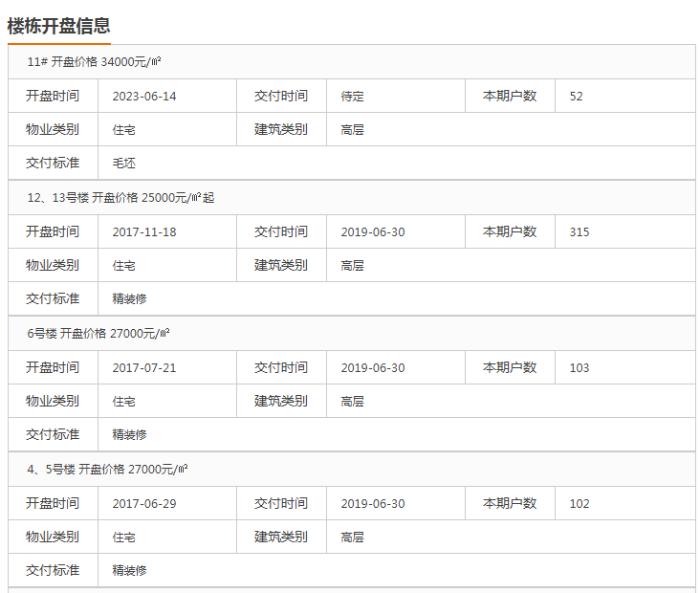The height and width of the screenshot is (593, 700).
Task: Select the 6号楼 开盘价格 27000元/㎡ header
Action: (352, 334)
